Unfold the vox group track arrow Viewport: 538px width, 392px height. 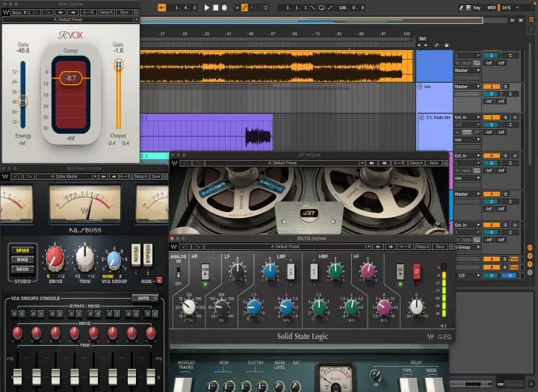tap(420, 87)
